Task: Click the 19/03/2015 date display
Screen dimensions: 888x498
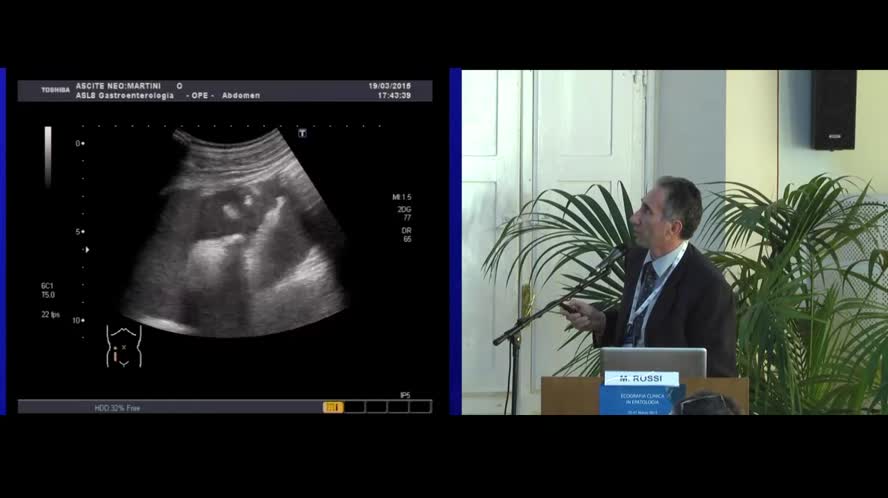Action: 389,86
